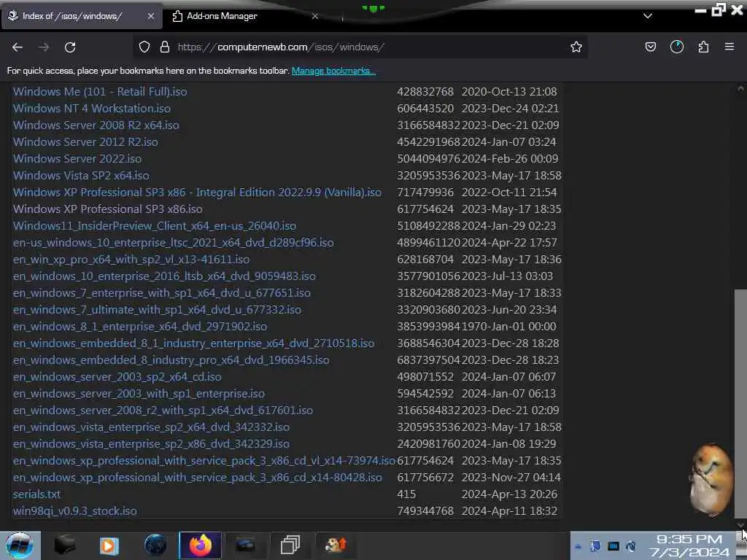
Task: Download XP professional x14-80428.iso link
Action: tap(197, 477)
